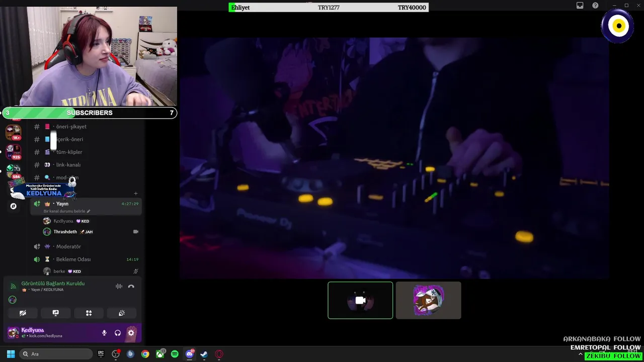The height and width of the screenshot is (362, 644).
Task: Click the 'Yayın / KEDLYUNA' connection label
Action: pyautogui.click(x=47, y=290)
